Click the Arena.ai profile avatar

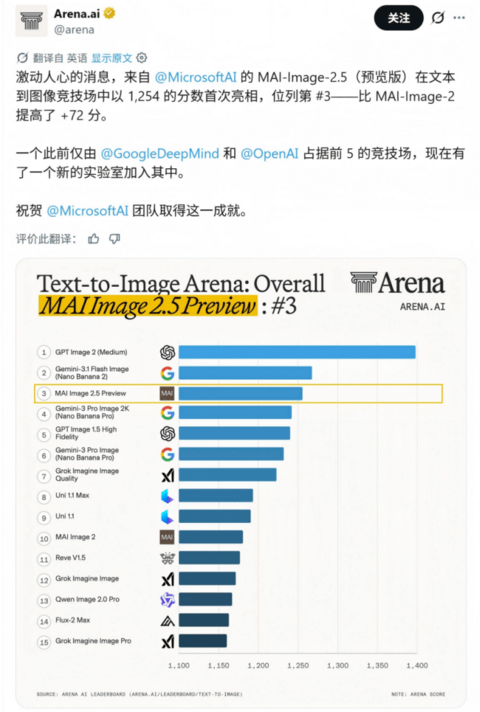coord(31,21)
